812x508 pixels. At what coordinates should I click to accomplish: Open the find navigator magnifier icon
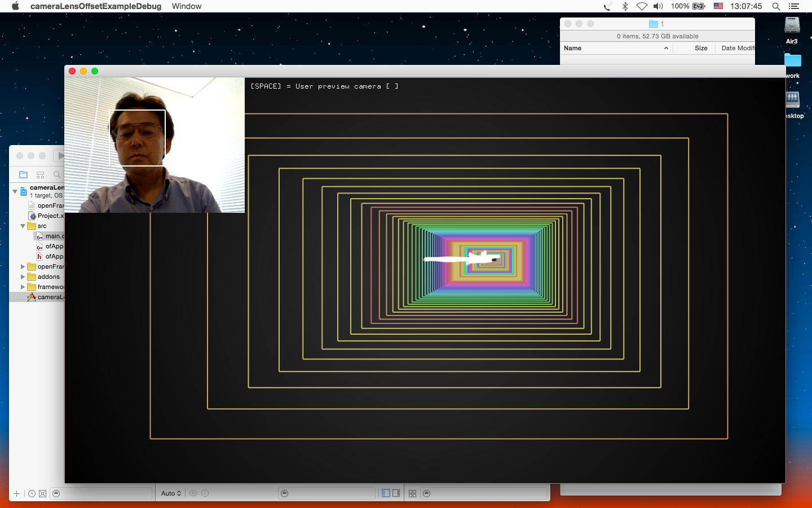[x=56, y=174]
